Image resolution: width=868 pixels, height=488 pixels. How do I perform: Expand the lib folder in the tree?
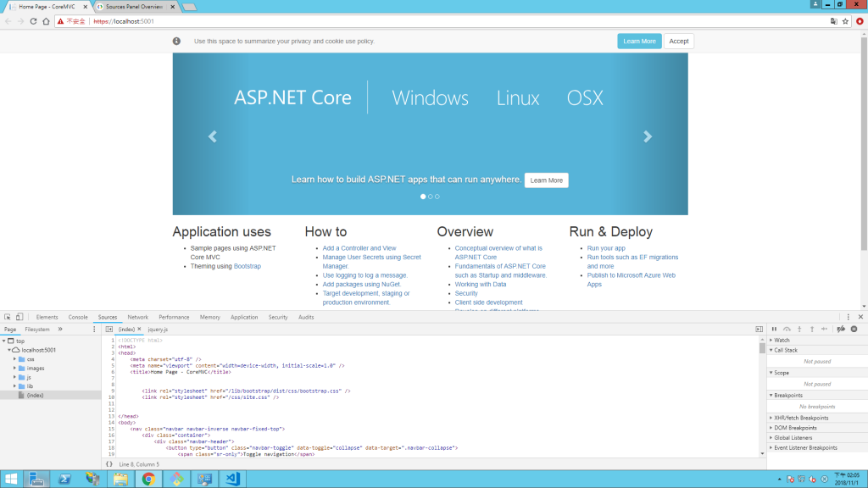tap(15, 386)
